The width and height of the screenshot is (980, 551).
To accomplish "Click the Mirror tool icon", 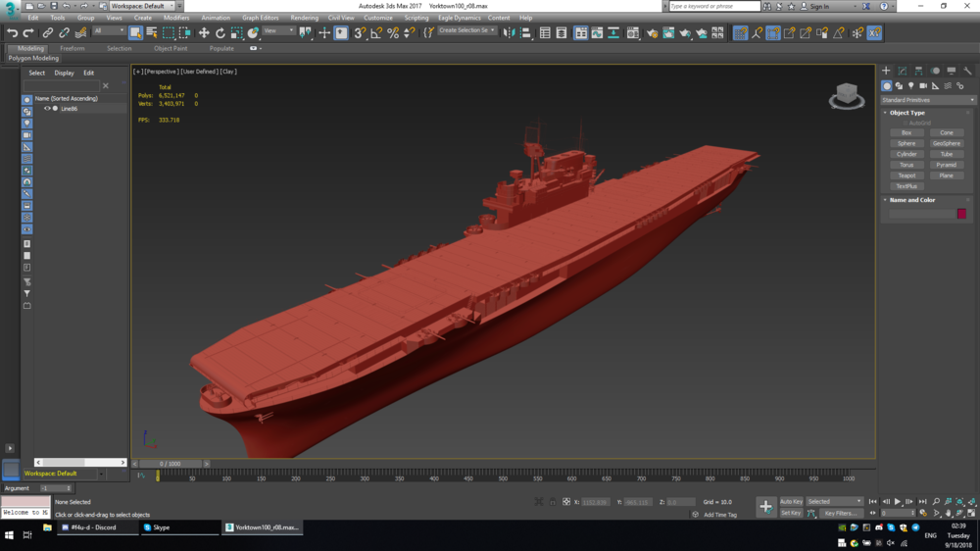I will 509,33.
